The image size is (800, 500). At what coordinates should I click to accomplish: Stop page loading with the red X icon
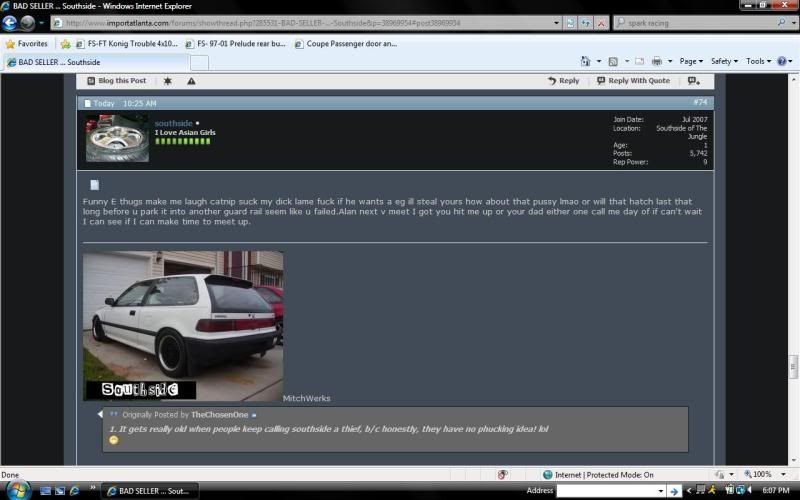pyautogui.click(x=600, y=22)
